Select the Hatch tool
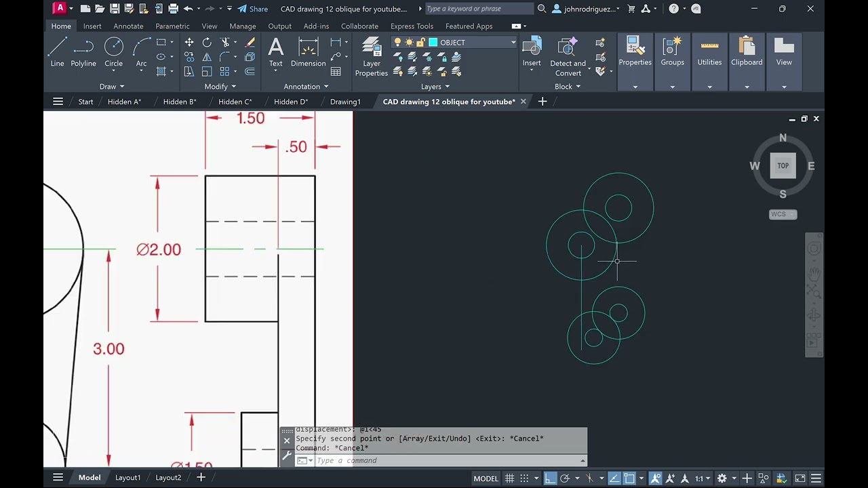This screenshot has width=868, height=488. pos(161,72)
